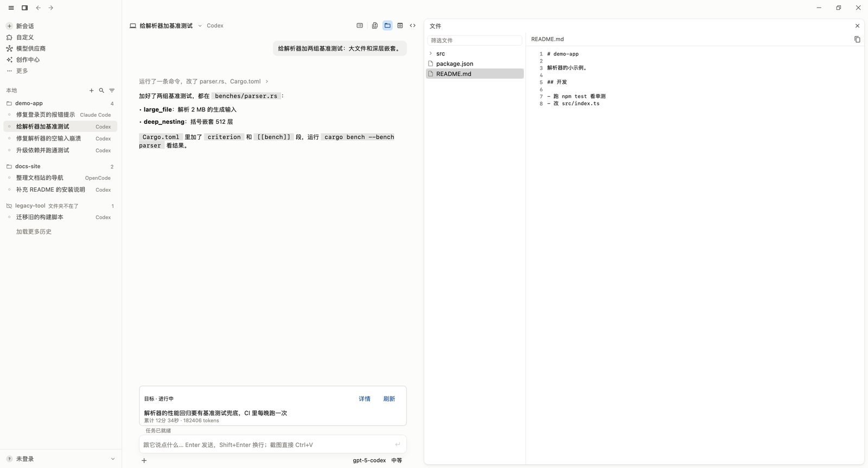Add a local project with the plus icon
The height and width of the screenshot is (468, 868).
(x=92, y=91)
